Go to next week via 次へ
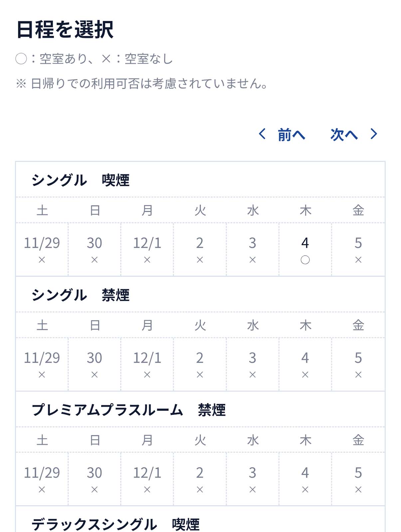This screenshot has width=401, height=532. tap(344, 135)
